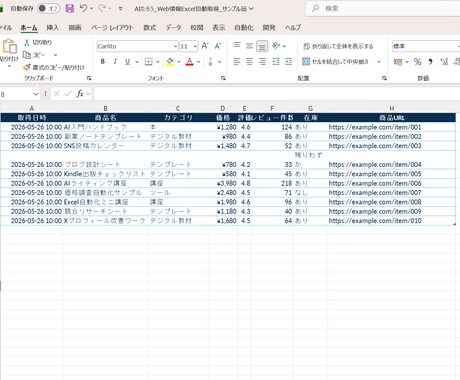The width and height of the screenshot is (460, 380).
Task: Click into the search (検索) box
Action: [383, 9]
